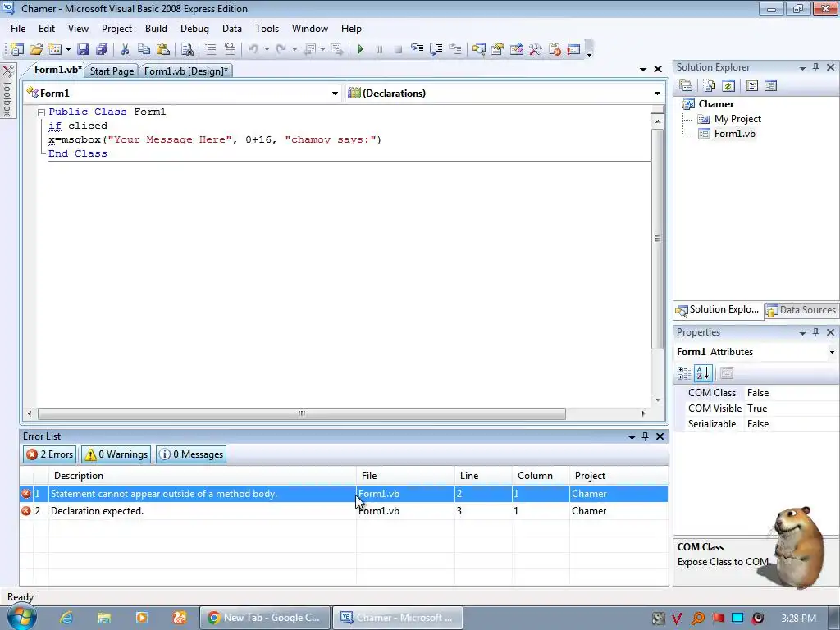Sort errors by the Description column header
The width and height of the screenshot is (840, 630).
(x=203, y=476)
